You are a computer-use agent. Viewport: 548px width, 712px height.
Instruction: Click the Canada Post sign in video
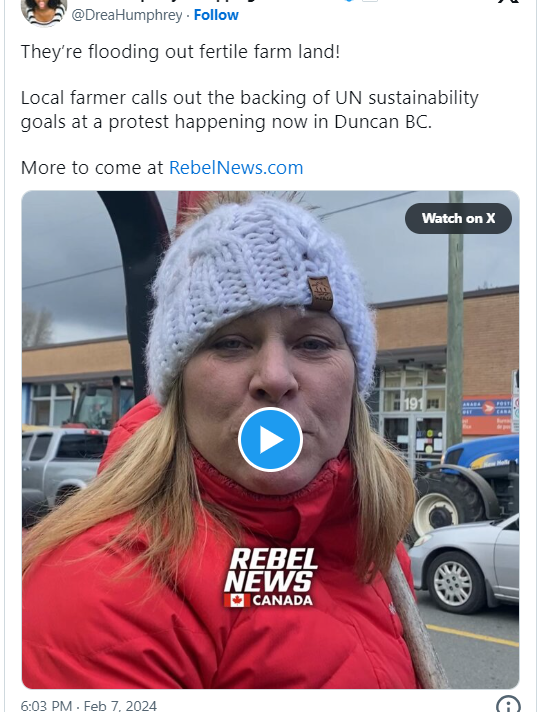pyautogui.click(x=487, y=415)
